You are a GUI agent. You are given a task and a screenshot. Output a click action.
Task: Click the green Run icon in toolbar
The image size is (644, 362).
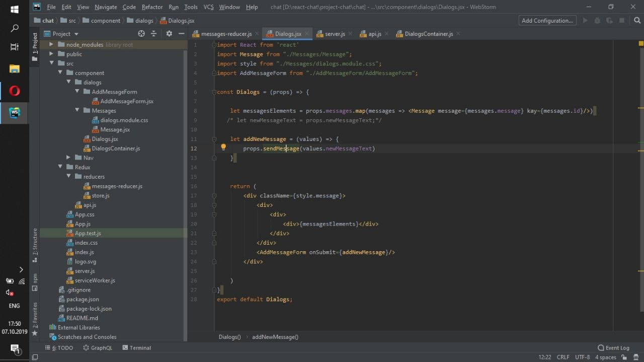[585, 21]
